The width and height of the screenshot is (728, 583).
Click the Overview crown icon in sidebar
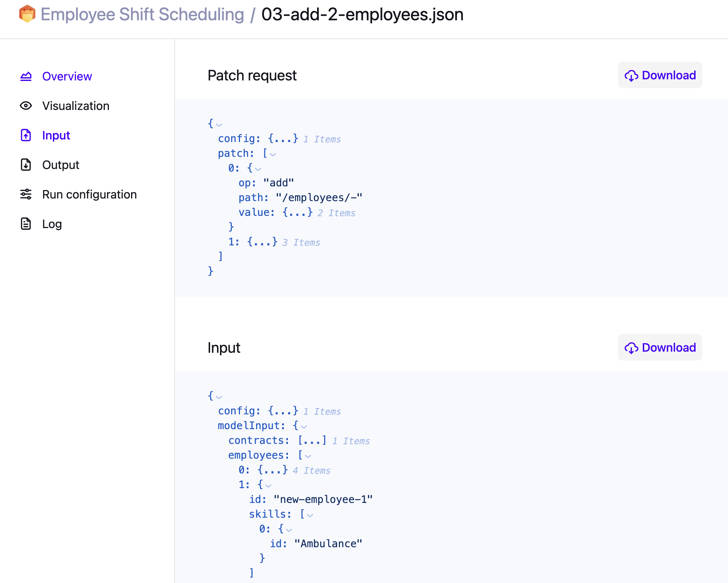coord(25,76)
